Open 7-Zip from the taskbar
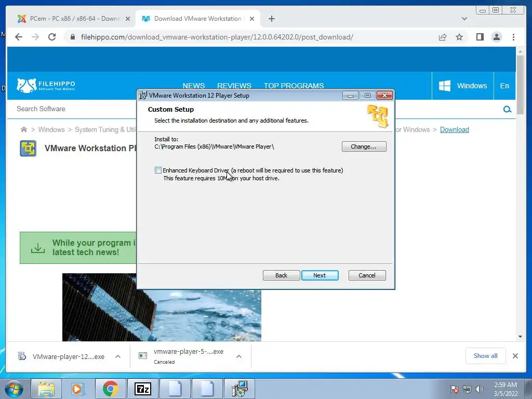The width and height of the screenshot is (532, 399). 142,389
